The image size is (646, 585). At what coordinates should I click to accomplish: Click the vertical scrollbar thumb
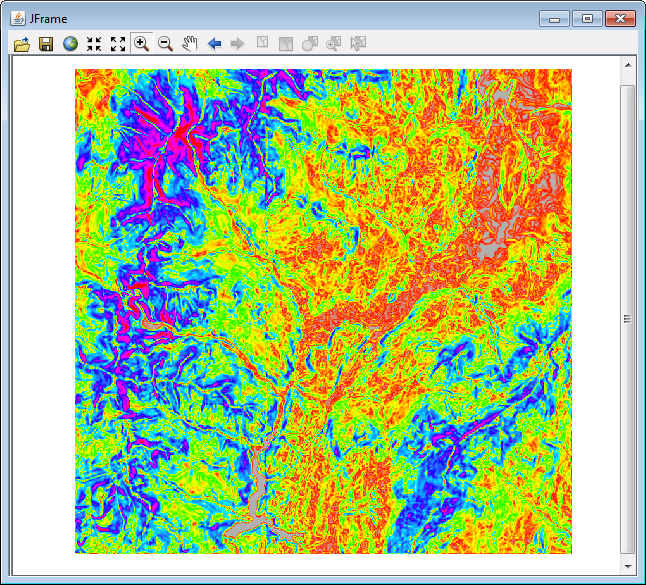(x=628, y=318)
